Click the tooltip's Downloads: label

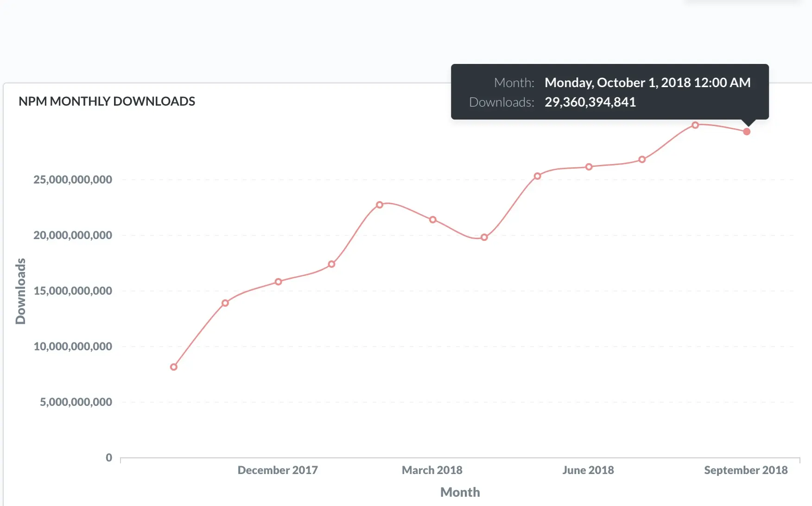click(501, 102)
